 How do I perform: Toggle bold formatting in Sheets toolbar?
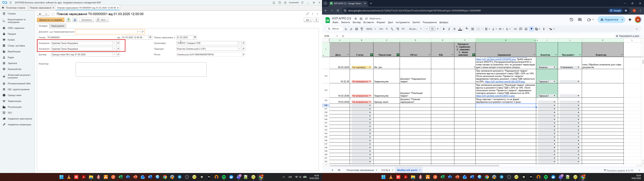pyautogui.click(x=444, y=29)
